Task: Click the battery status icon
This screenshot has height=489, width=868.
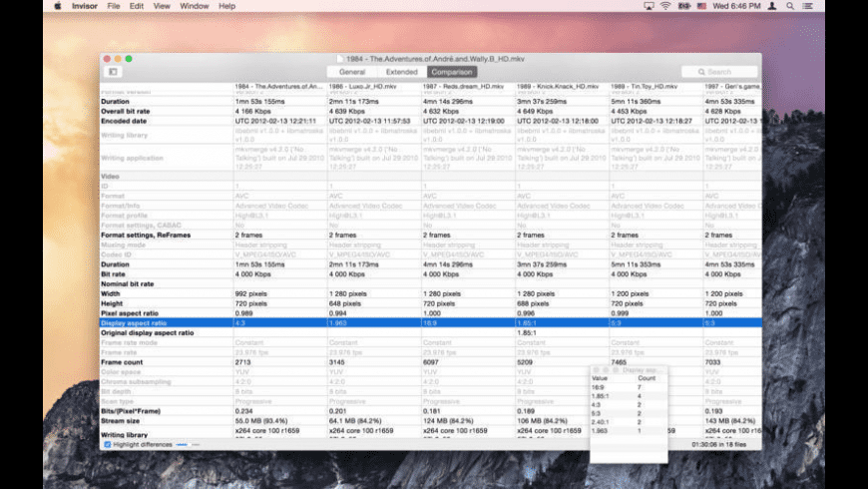Action: (684, 6)
